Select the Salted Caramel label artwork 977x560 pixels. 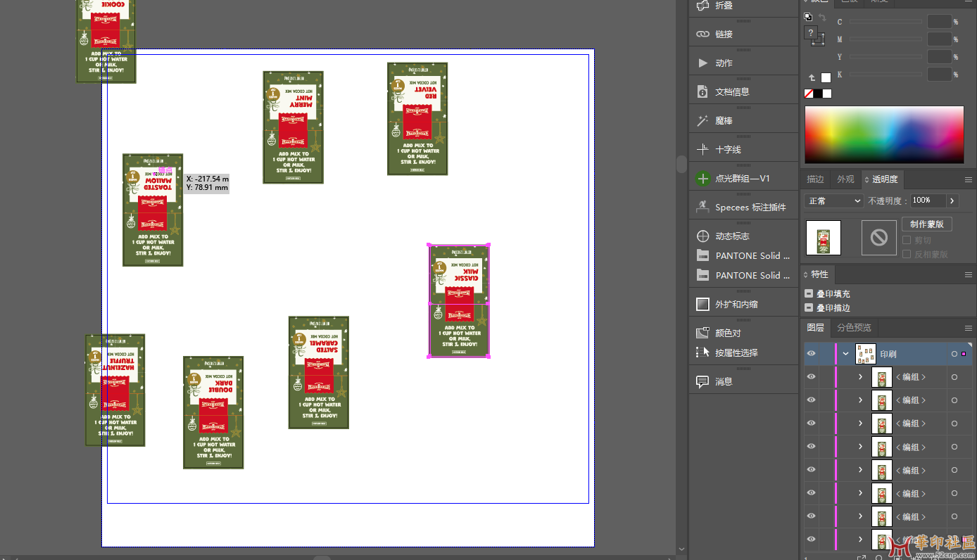pos(319,372)
